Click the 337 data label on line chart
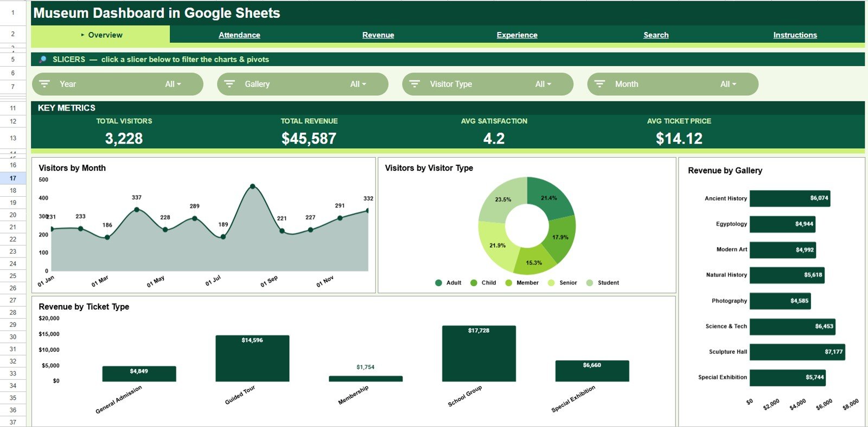868x427 pixels. pos(137,198)
